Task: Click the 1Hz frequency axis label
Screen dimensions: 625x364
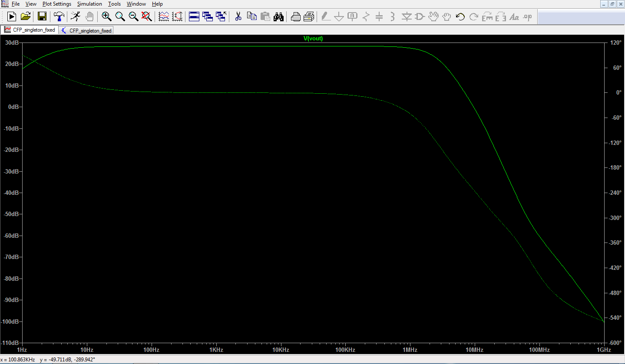Action: [22, 350]
